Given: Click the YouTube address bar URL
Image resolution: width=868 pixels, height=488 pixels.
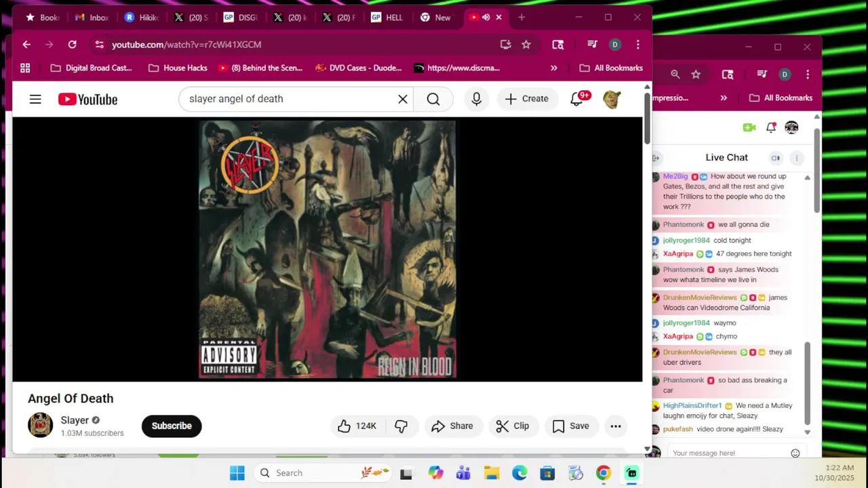Looking at the screenshot, I should (186, 44).
